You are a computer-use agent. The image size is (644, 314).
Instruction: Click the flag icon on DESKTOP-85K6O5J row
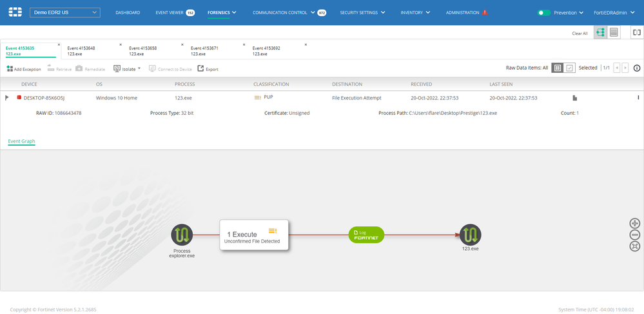7,98
